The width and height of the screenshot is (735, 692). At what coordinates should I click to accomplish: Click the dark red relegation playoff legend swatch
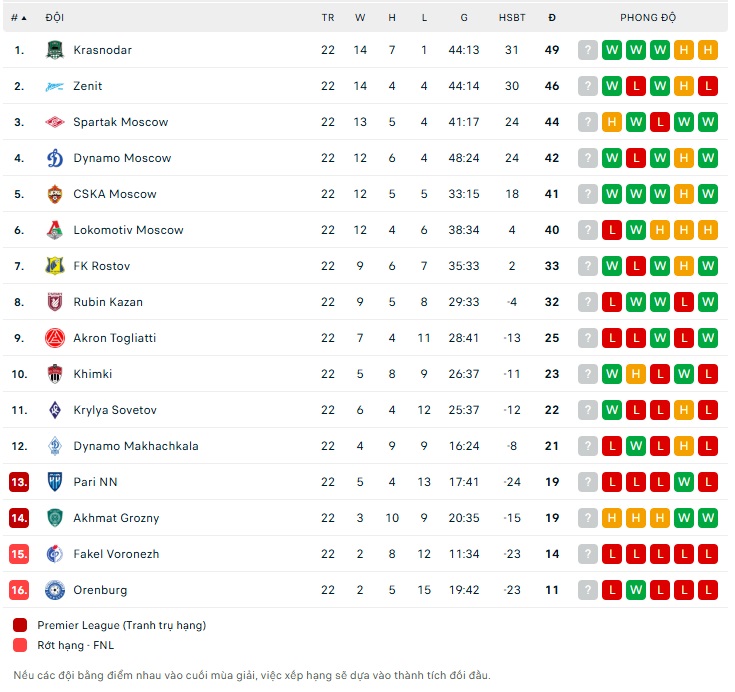pos(20,625)
